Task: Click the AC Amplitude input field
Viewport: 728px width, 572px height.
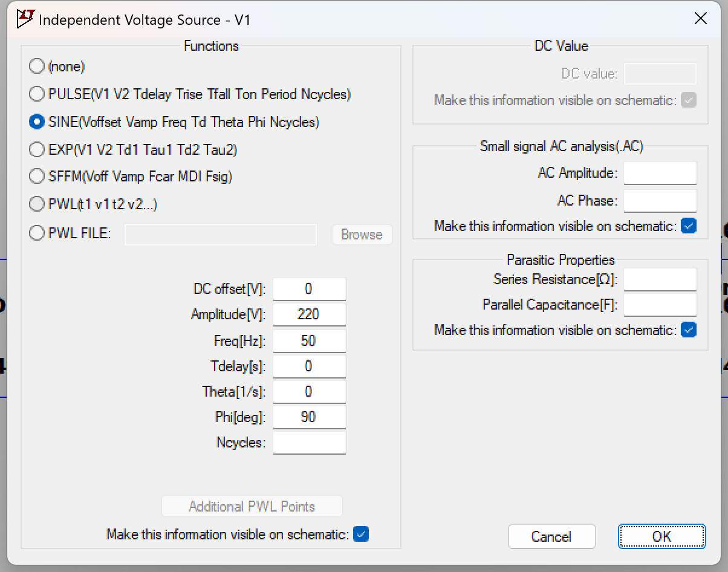Action: click(x=660, y=173)
